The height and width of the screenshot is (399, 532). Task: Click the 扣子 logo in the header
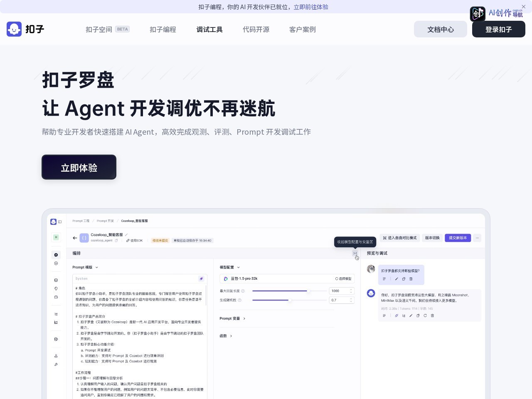point(25,29)
